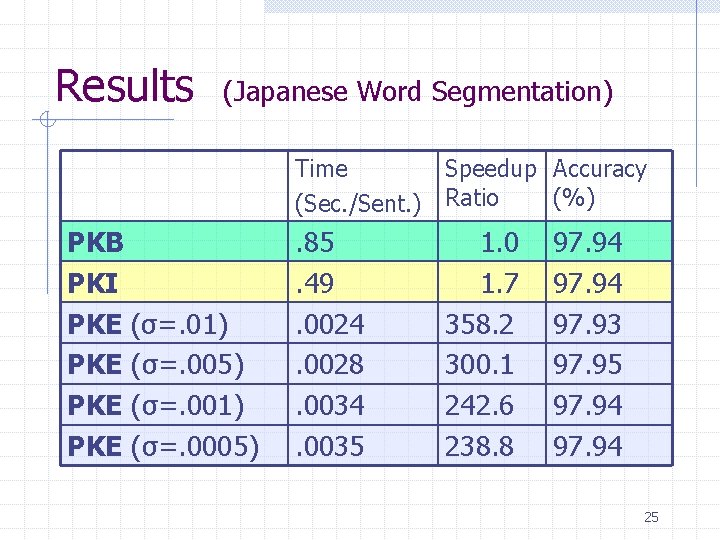This screenshot has height=540, width=720.
Task: Click the accuracy value '97.95'
Action: tap(587, 364)
